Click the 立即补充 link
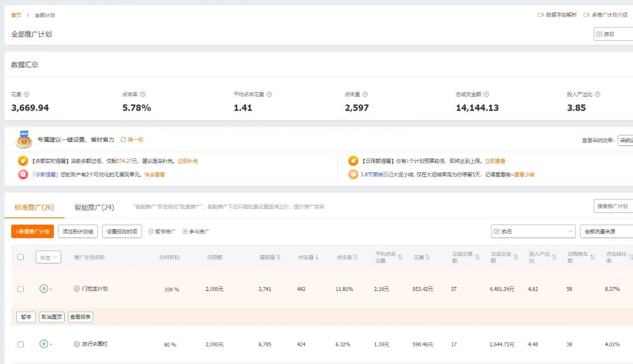633x364 pixels. (188, 161)
